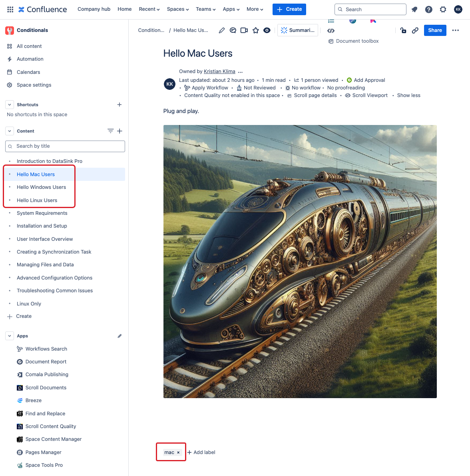The width and height of the screenshot is (470, 476).
Task: Open the Teams menu
Action: [206, 10]
